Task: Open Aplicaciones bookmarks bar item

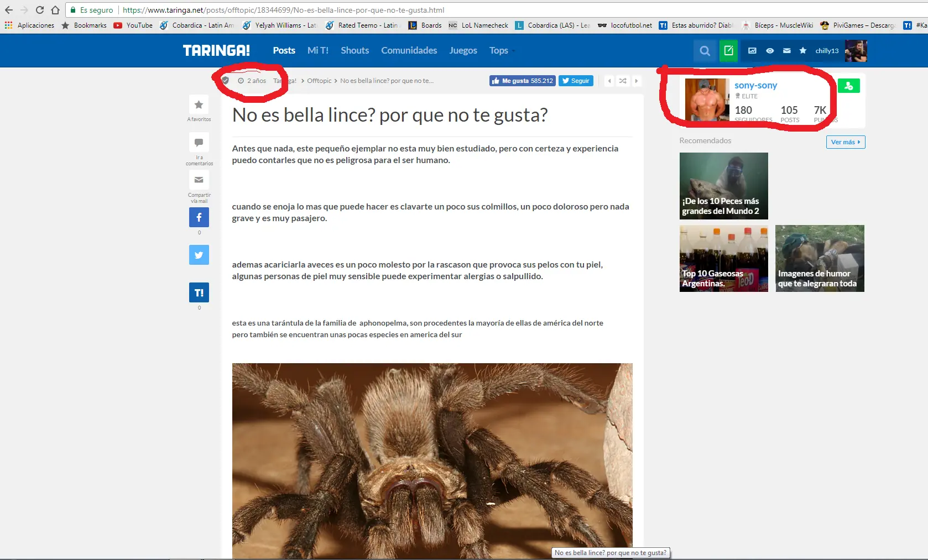Action: [29, 25]
